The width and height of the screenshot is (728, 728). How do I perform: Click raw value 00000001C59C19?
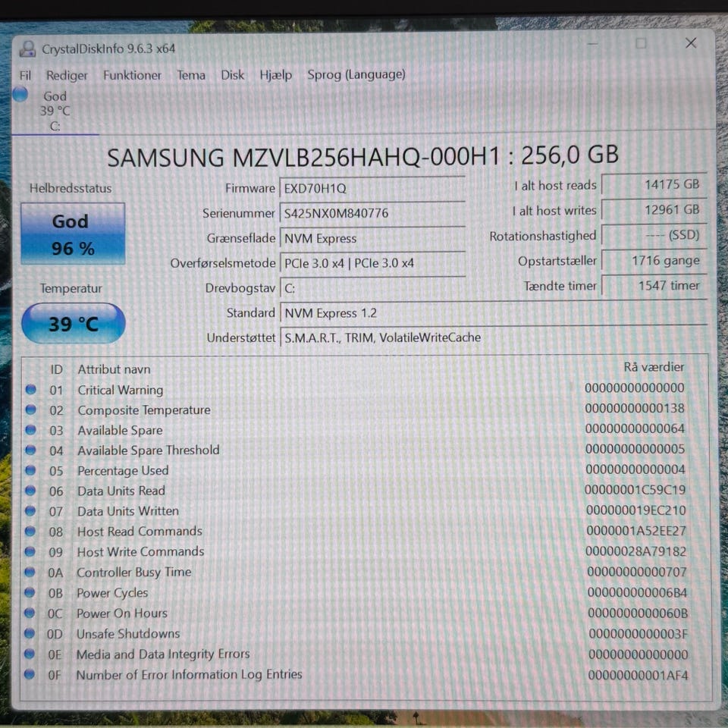[x=635, y=490]
